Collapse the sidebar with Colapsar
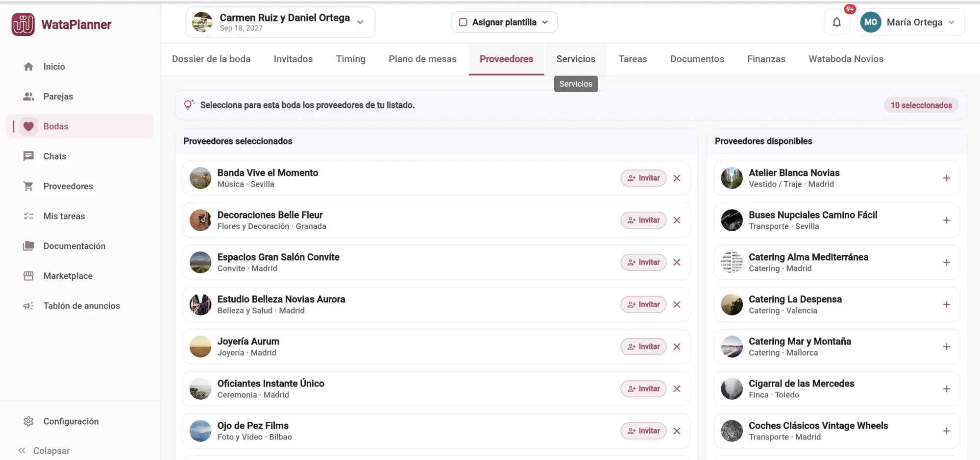The image size is (980, 460). [x=44, y=451]
